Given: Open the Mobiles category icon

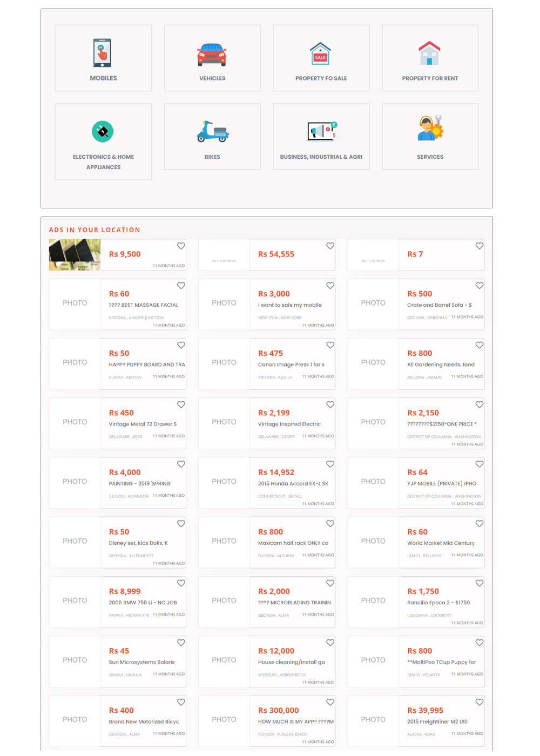Looking at the screenshot, I should coord(102,53).
